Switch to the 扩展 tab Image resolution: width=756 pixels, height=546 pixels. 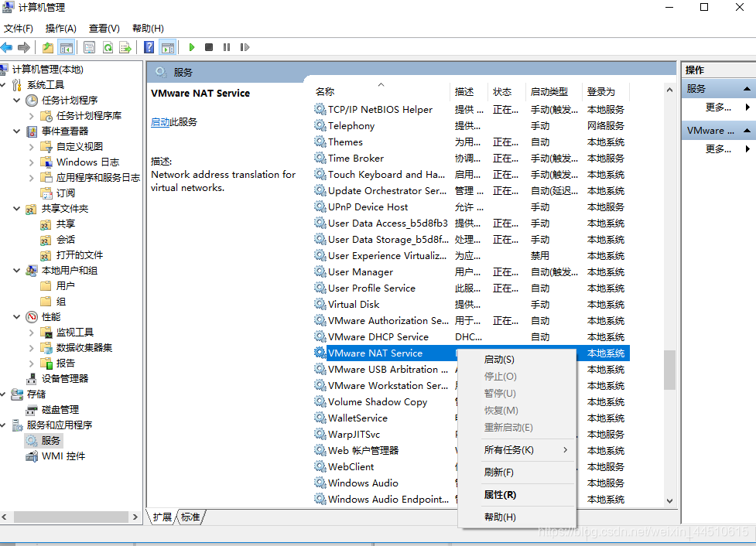[162, 517]
